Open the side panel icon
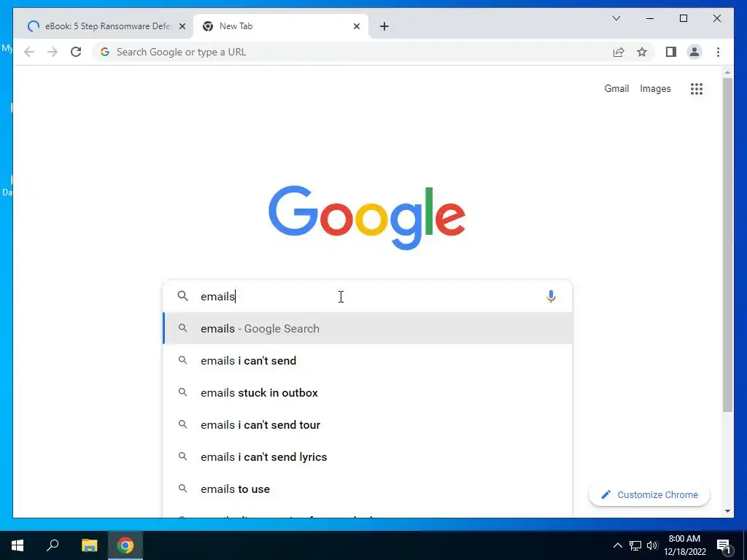747x560 pixels. tap(671, 52)
